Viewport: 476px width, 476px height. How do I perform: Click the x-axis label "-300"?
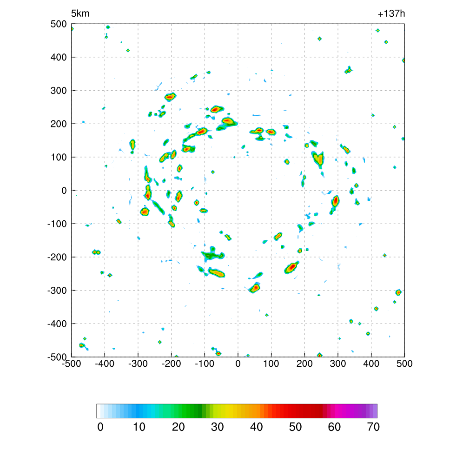tap(138, 364)
